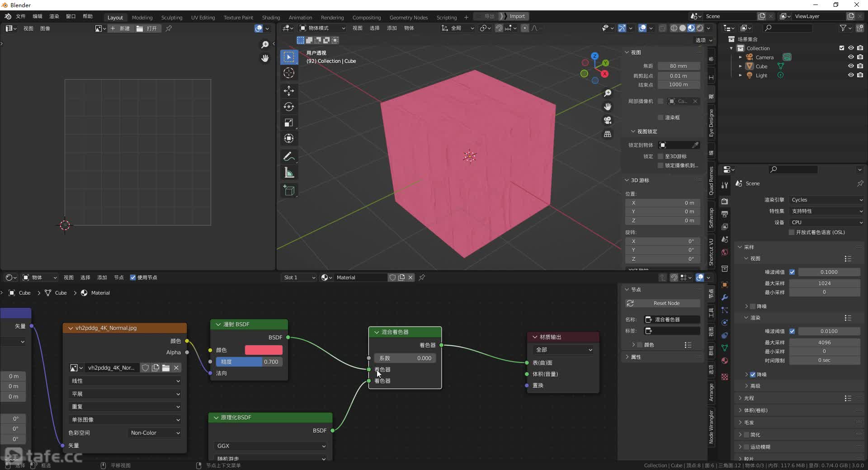The height and width of the screenshot is (470, 868).
Task: Toggle camera view icon in viewport
Action: tap(608, 120)
